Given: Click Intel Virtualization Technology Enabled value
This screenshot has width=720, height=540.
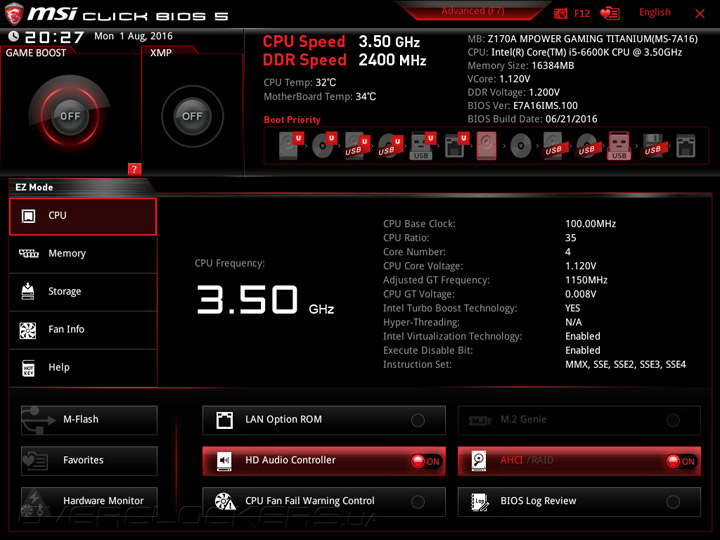Looking at the screenshot, I should click(x=583, y=337).
